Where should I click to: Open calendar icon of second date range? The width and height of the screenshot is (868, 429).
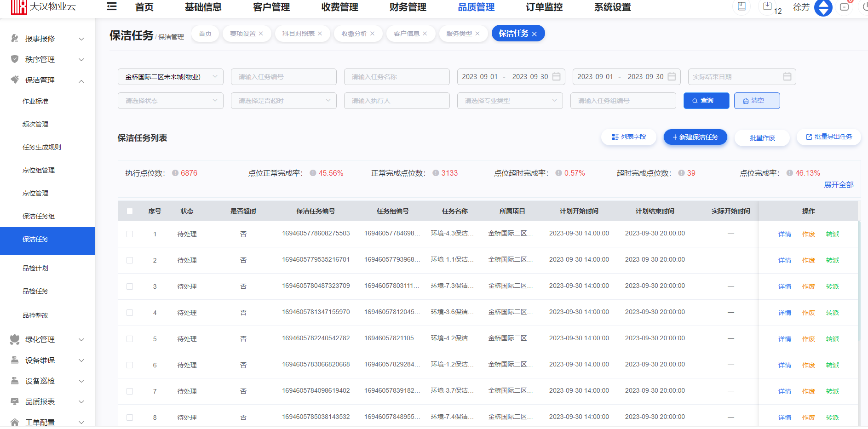tap(672, 76)
